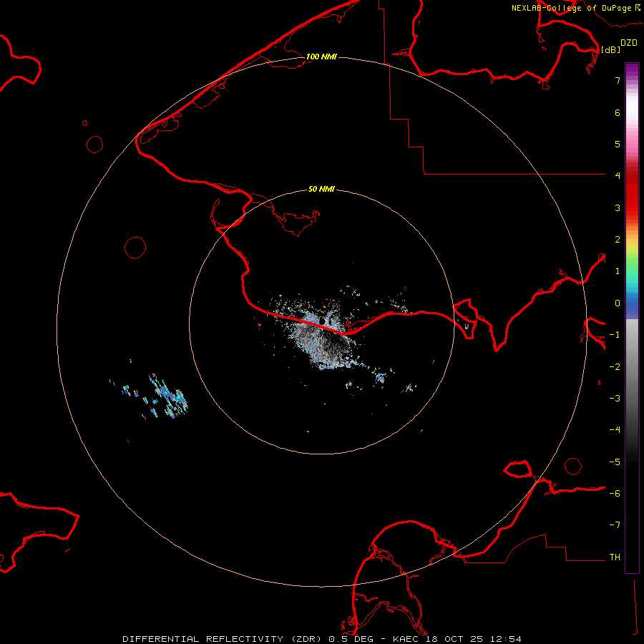The height and width of the screenshot is (644, 644).
Task: Click the -3 dB tick on the color scale
Action: [615, 399]
